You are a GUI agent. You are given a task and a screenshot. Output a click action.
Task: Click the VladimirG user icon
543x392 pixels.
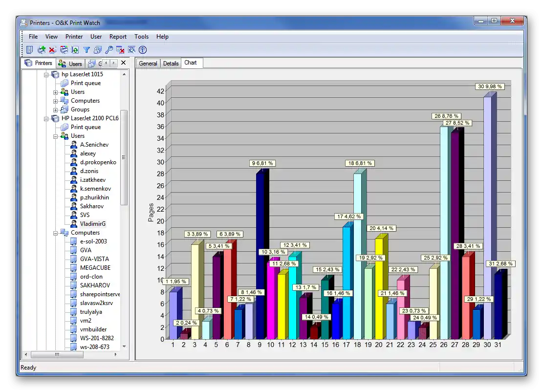click(74, 224)
